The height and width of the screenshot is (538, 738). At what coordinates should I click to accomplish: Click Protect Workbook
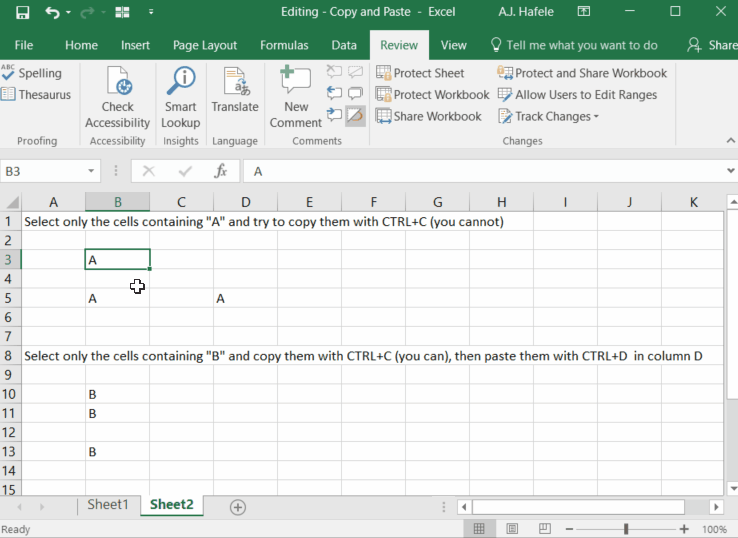pos(433,95)
